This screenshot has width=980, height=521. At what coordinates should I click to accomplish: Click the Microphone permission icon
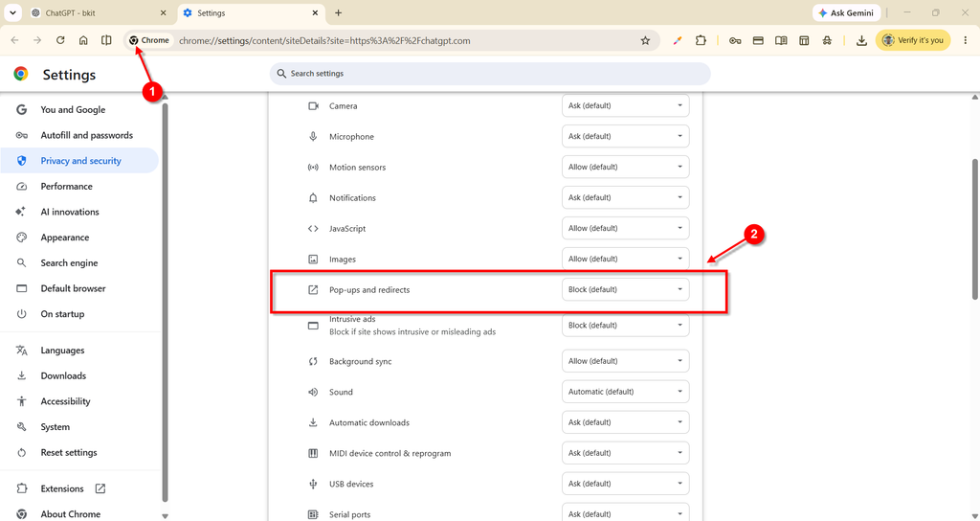pos(313,136)
